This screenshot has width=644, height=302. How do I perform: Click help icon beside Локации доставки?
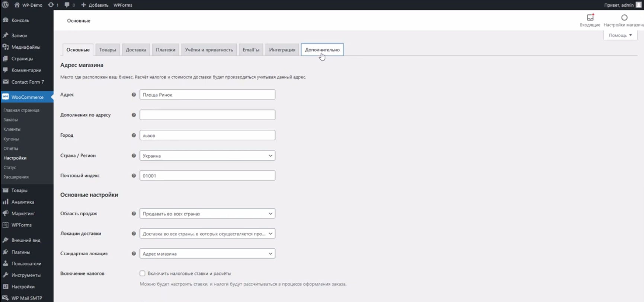click(x=134, y=234)
